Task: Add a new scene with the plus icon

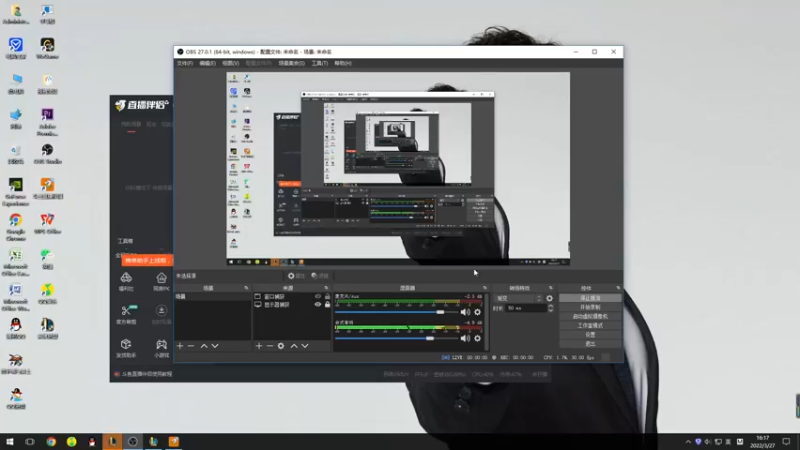Action: pos(180,346)
